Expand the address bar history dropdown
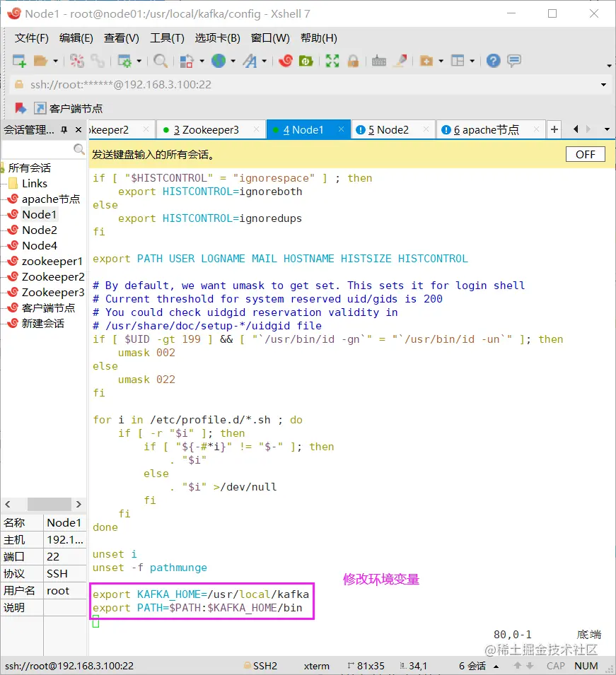Screen dimensions: 616x675 [x=603, y=85]
